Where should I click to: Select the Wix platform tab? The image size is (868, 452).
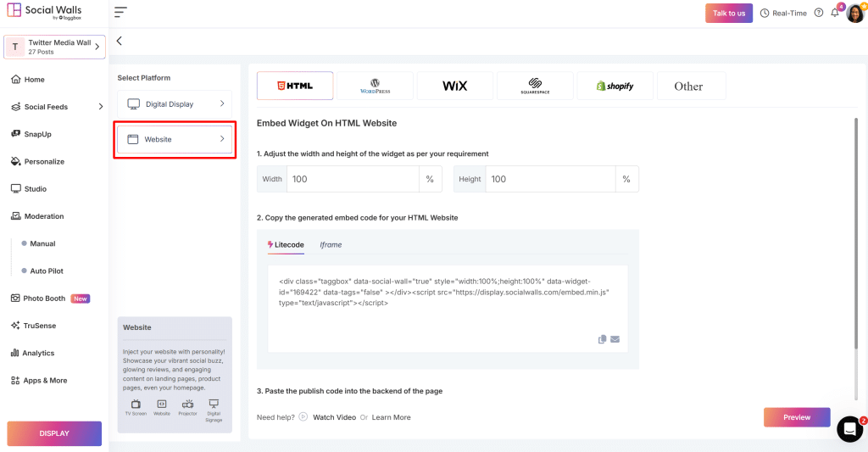point(455,86)
